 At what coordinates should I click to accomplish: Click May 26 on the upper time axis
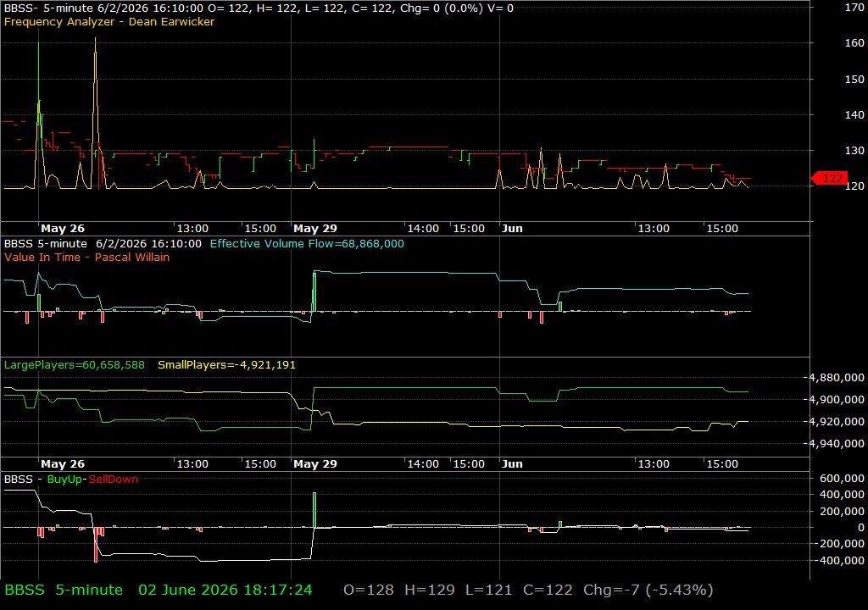(x=63, y=228)
